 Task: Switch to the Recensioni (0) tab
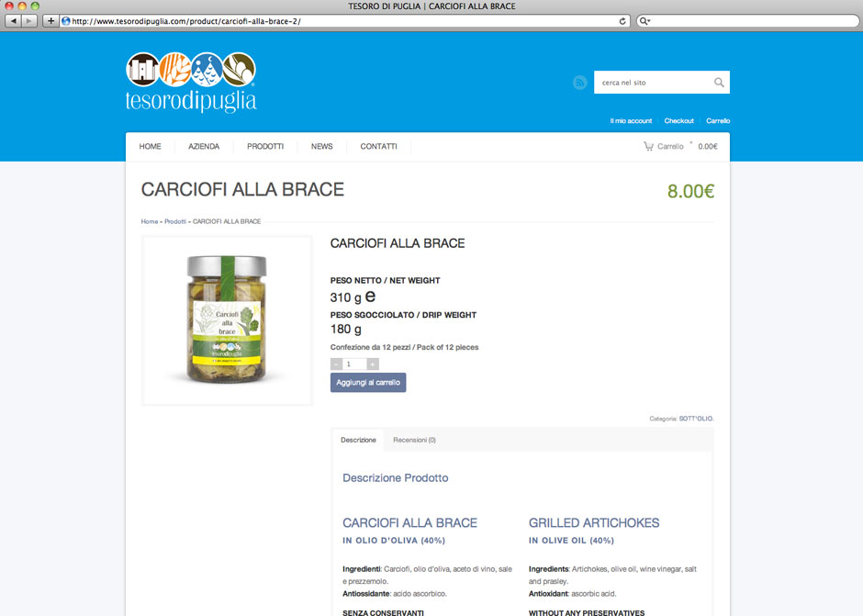click(414, 440)
